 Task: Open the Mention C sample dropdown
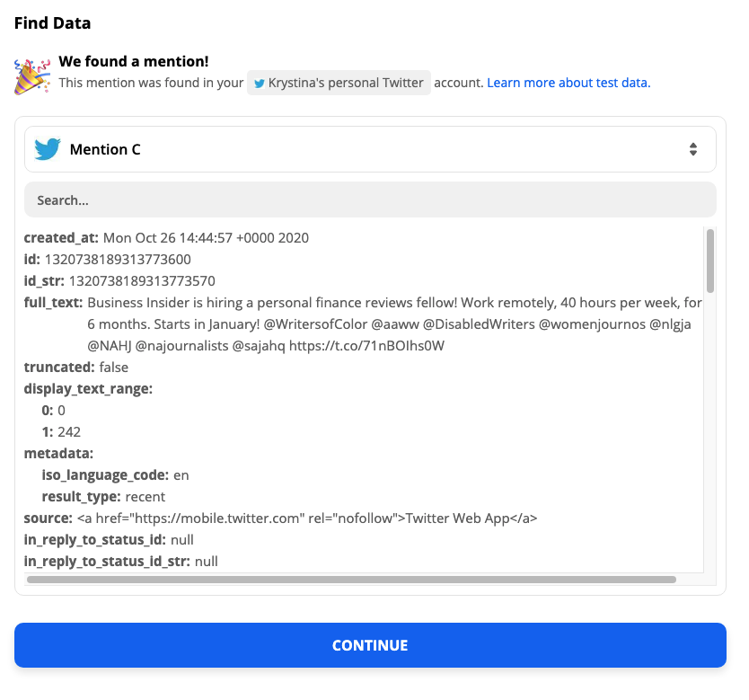click(370, 149)
